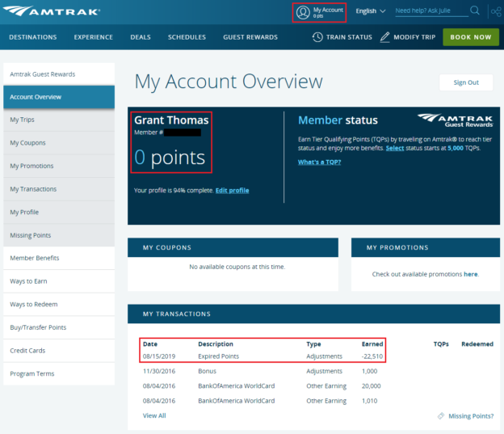
Task: Expand the English language dropdown
Action: click(x=370, y=11)
